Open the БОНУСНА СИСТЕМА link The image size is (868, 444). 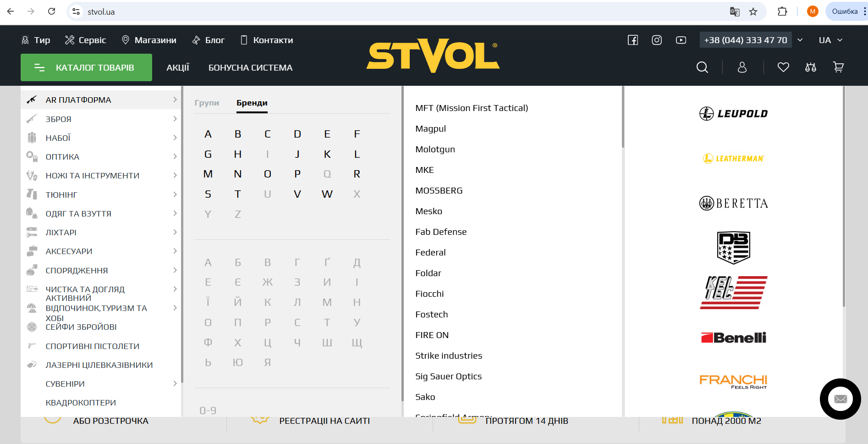pyautogui.click(x=250, y=68)
